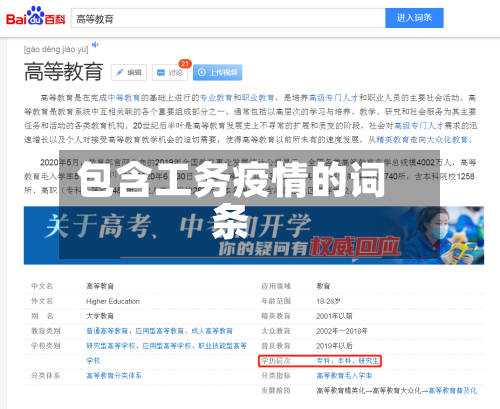
Task: Click the 2019年以后 value
Action: click(x=334, y=346)
